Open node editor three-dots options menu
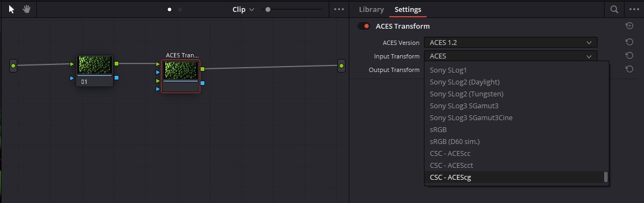 click(x=339, y=9)
